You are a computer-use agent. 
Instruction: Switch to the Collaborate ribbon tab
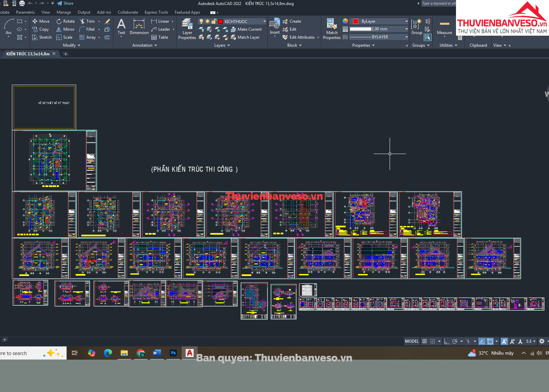point(128,12)
